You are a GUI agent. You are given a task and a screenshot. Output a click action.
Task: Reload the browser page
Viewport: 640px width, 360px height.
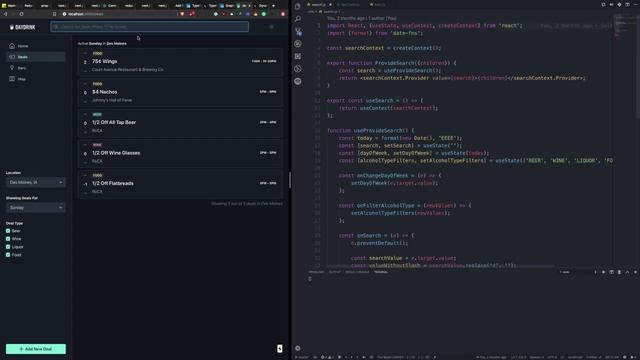click(21, 14)
